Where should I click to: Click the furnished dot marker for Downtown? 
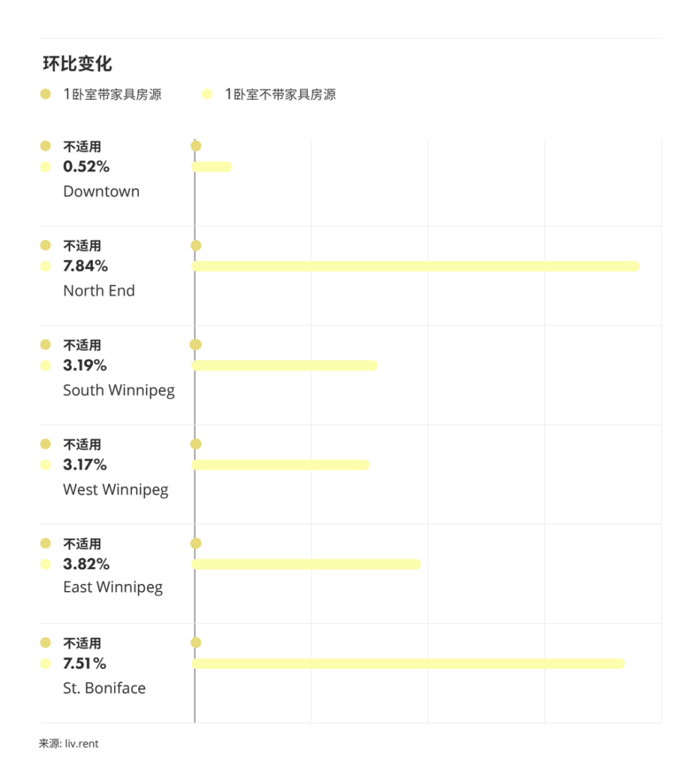click(x=196, y=146)
